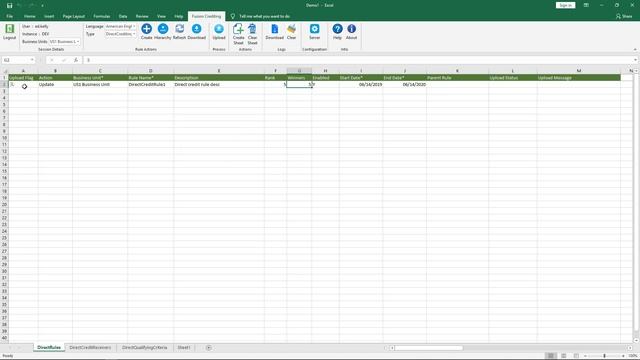Click the Insert Function fx icon

coord(76,60)
